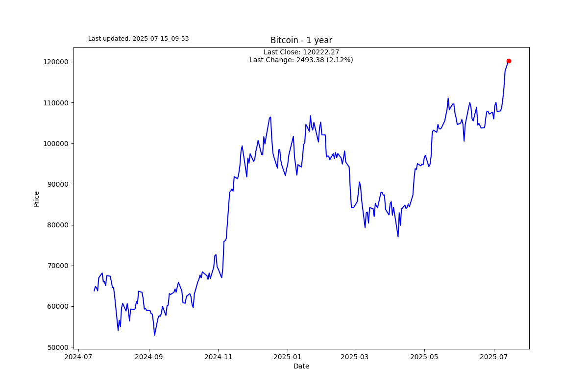Click the 100000 y-axis tick label
This screenshot has width=588, height=392.
click(x=54, y=143)
